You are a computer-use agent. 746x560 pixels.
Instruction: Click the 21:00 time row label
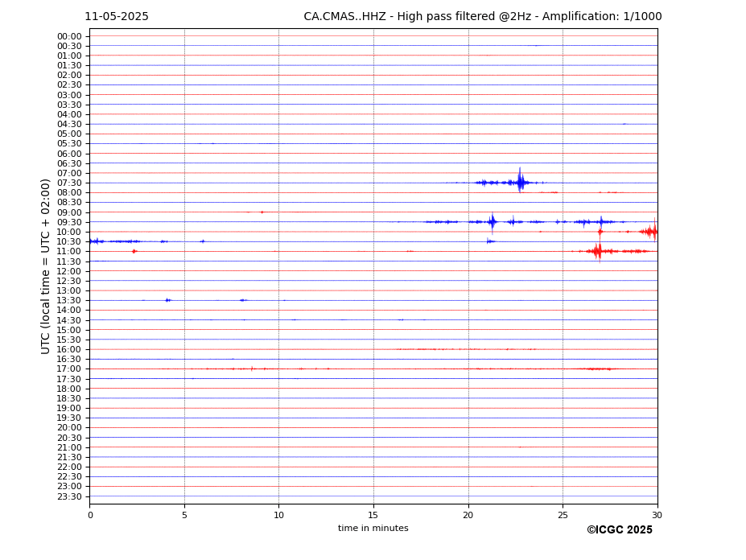69,447
